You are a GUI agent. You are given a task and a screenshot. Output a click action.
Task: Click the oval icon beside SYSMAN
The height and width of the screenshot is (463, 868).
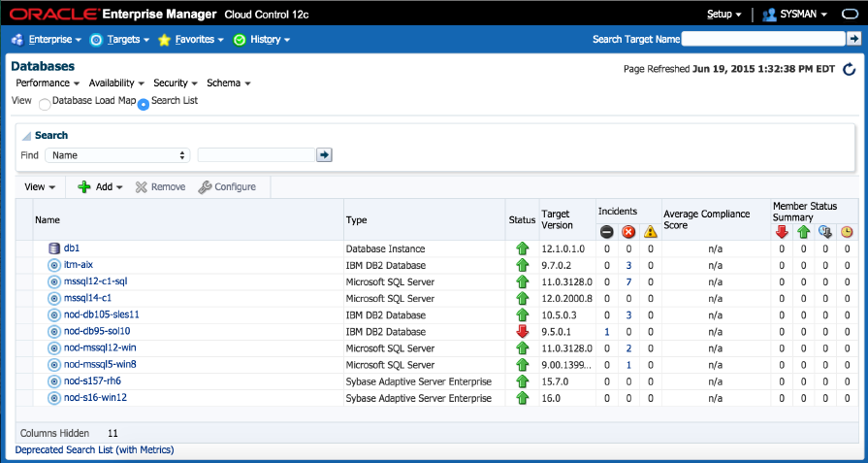850,15
